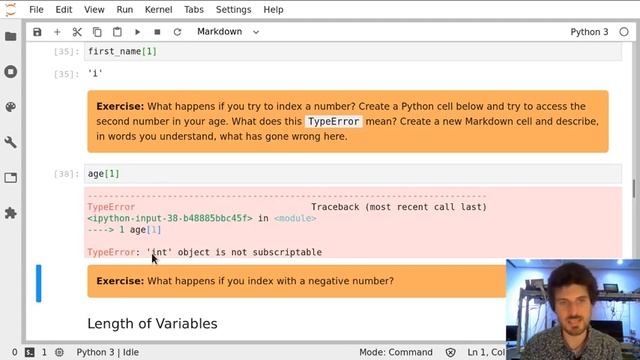Click the Ln 1, Col status entry
640x360 pixels.
486,352
